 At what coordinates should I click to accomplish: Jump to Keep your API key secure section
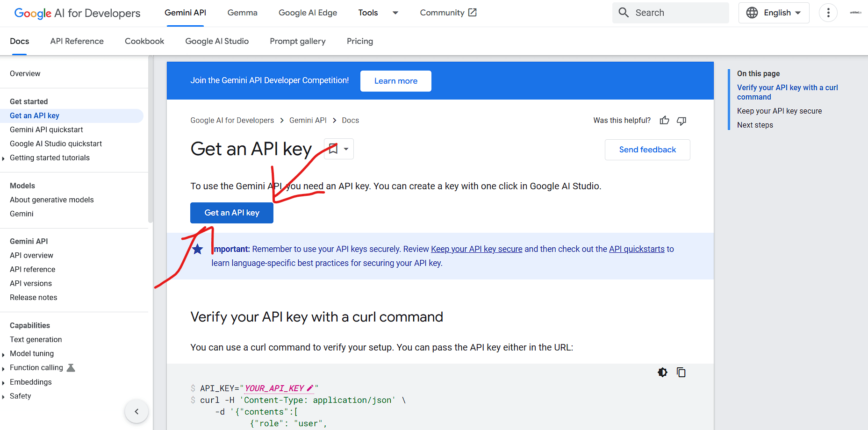[779, 111]
